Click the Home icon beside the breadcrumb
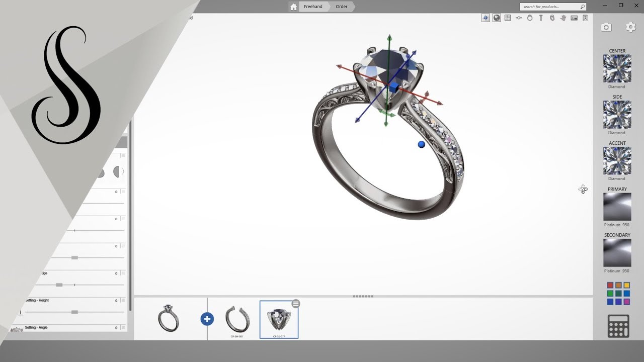Viewport: 644px width, 362px height. click(x=293, y=7)
